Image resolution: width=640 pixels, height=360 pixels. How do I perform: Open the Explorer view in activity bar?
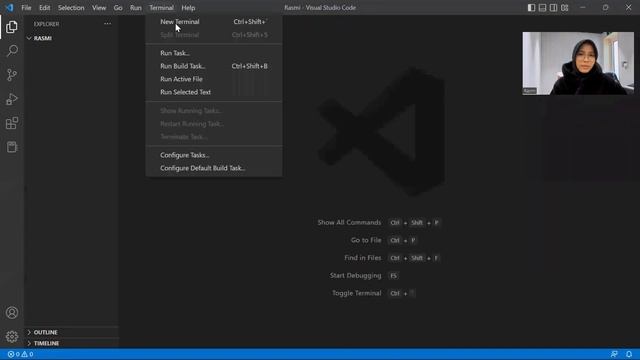(12, 27)
